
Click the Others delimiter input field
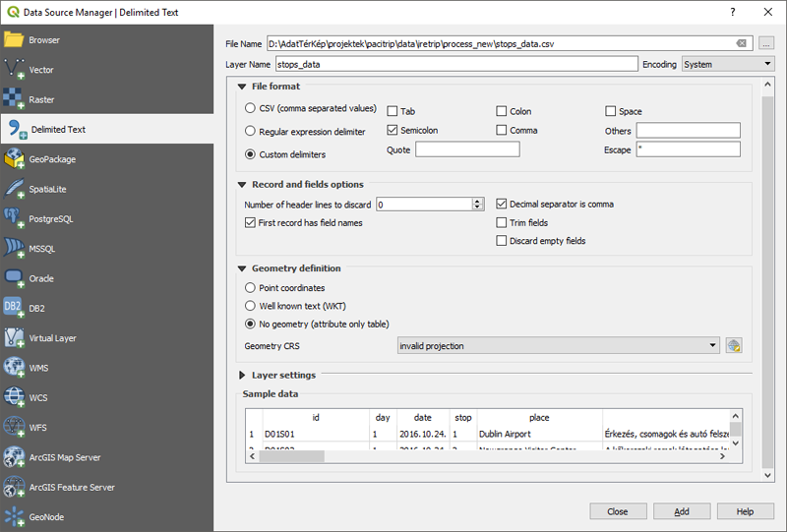point(688,130)
